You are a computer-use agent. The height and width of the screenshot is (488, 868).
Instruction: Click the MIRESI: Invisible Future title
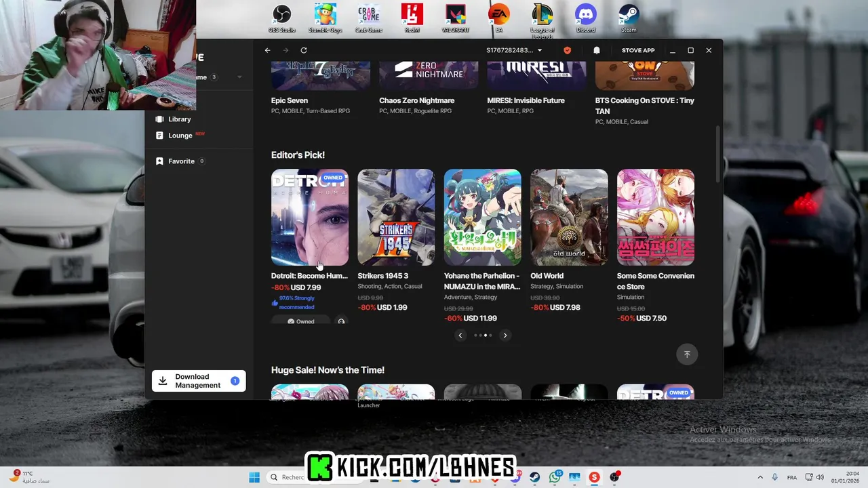[526, 100]
